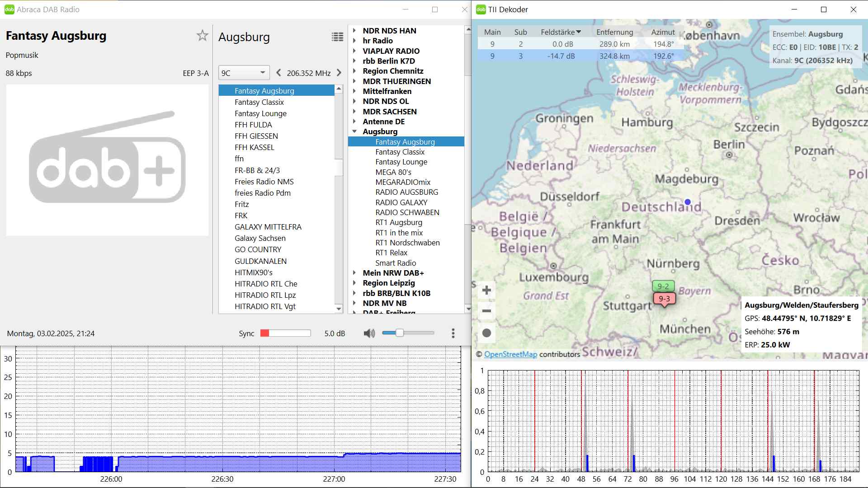
Task: Zoom in the map with plus button
Action: [486, 290]
